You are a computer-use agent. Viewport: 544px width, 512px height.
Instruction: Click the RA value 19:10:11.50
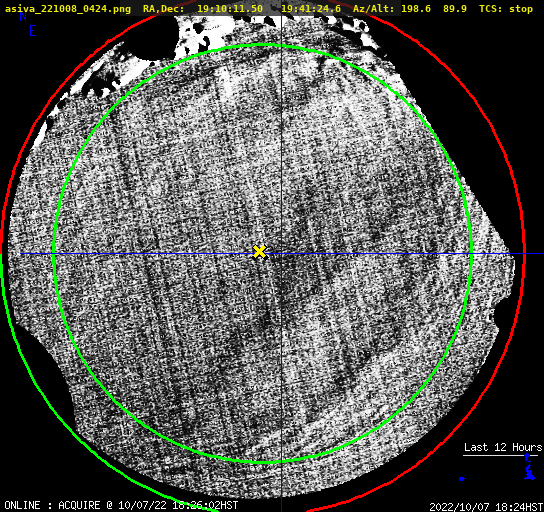pyautogui.click(x=230, y=9)
